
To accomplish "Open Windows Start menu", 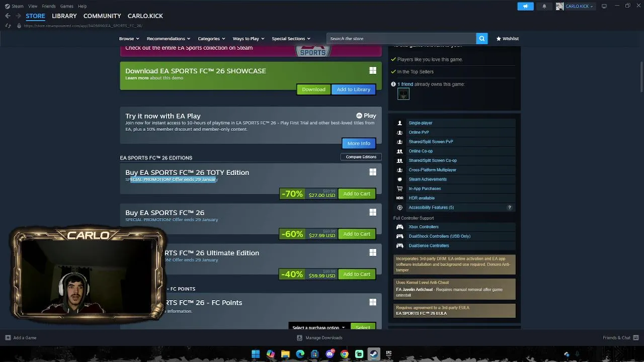I will click(x=256, y=354).
